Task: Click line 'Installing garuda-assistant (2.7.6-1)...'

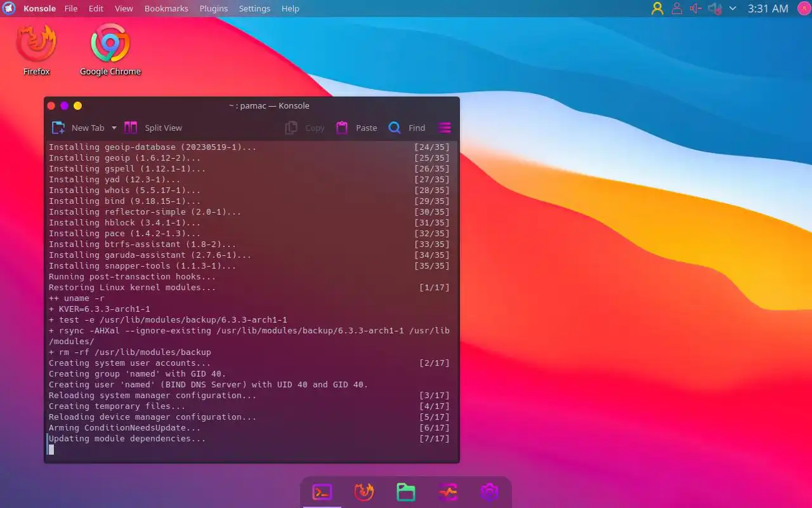Action: pyautogui.click(x=150, y=255)
